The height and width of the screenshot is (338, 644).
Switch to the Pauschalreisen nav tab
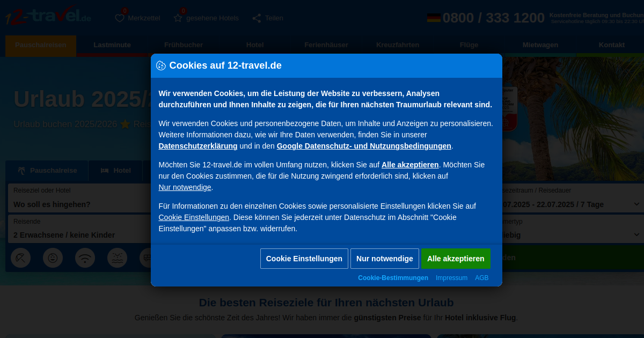click(x=41, y=45)
